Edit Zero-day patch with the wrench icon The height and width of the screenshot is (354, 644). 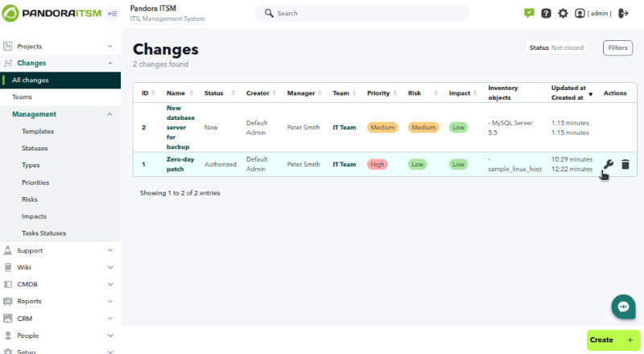[x=609, y=164]
